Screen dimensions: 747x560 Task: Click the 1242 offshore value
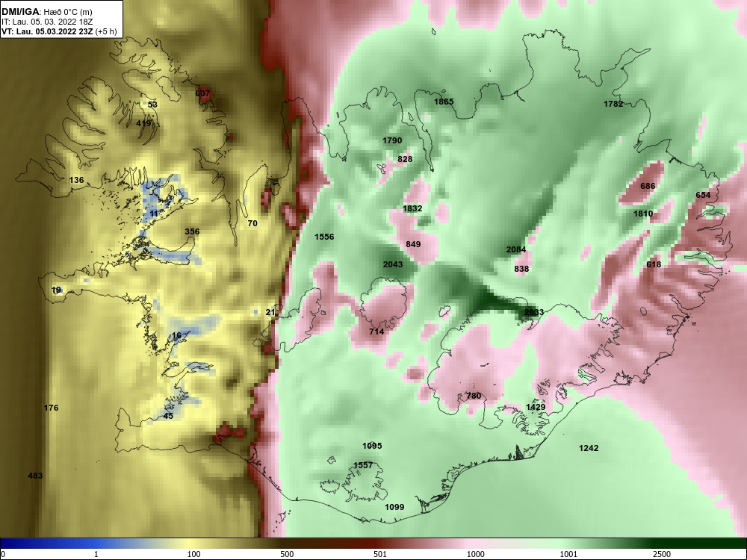point(589,449)
